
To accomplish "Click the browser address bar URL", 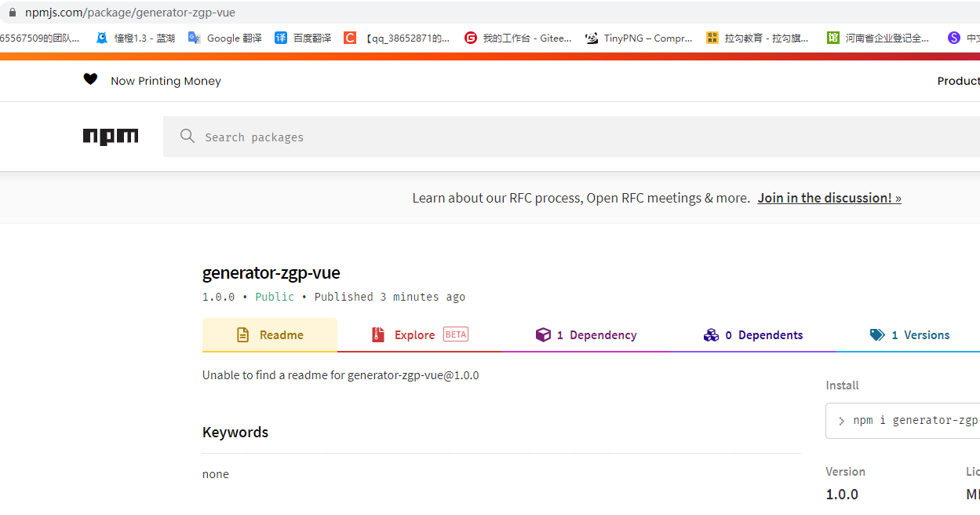I will tap(130, 13).
